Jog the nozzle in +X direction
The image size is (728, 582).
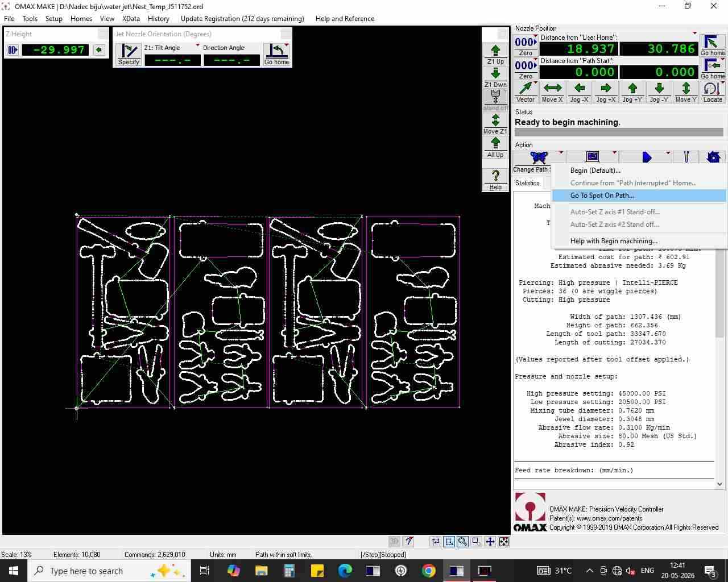pyautogui.click(x=606, y=92)
